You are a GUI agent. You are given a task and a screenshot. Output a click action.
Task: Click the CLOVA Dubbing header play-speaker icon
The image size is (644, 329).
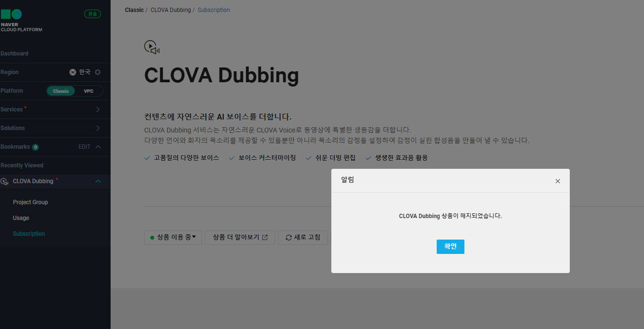152,47
